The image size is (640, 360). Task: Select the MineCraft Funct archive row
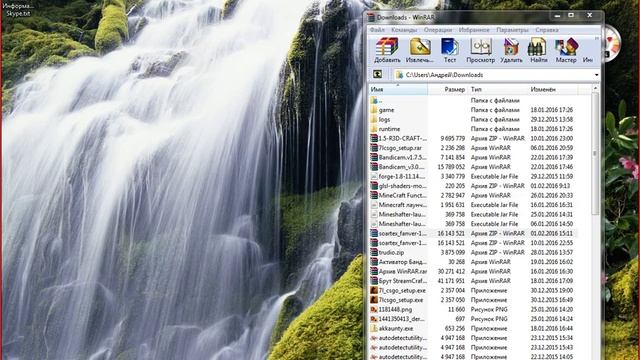(473, 195)
